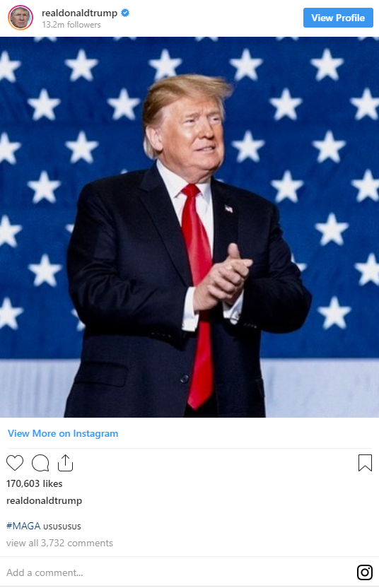Open the main post photo
This screenshot has width=379, height=588.
(189, 227)
